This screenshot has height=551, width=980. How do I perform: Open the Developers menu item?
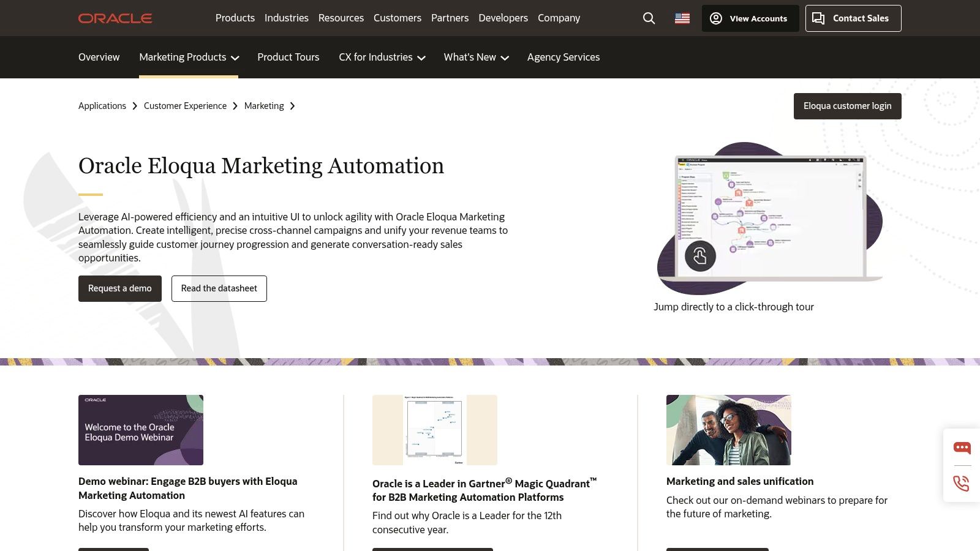coord(503,18)
